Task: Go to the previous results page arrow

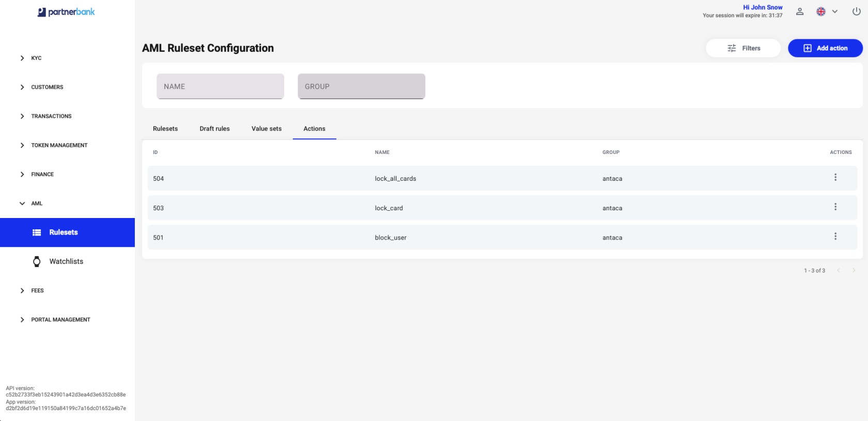Action: pos(839,270)
